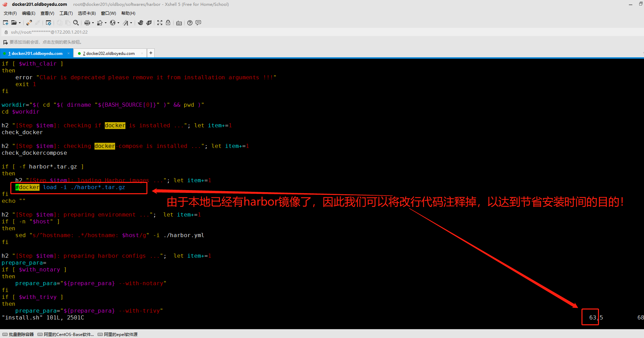The height and width of the screenshot is (338, 644).
Task: Click the session-add arrow button below address bar
Action: 5,42
